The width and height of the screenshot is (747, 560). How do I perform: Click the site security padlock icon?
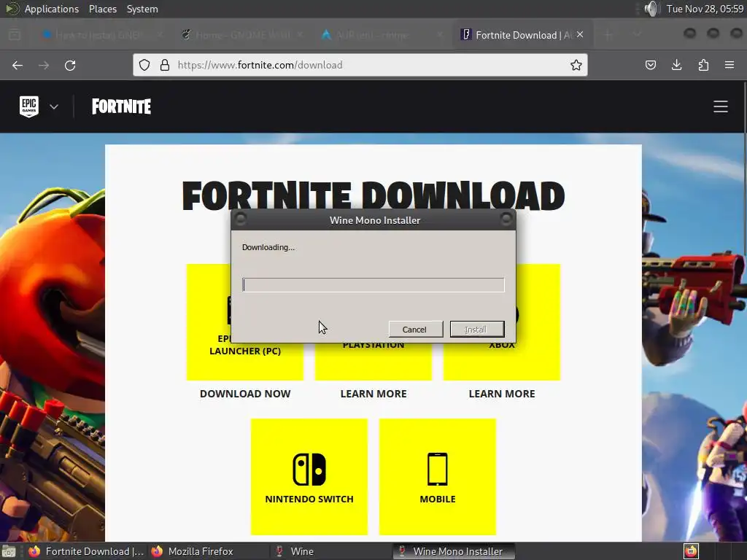pos(165,65)
